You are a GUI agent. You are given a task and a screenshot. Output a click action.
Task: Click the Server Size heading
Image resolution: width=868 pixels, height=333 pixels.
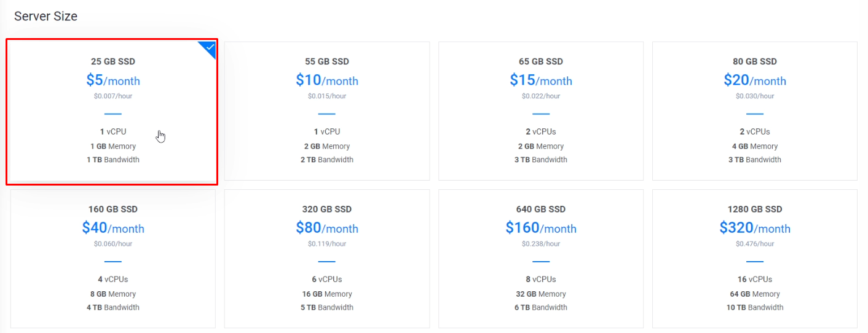[x=45, y=17]
